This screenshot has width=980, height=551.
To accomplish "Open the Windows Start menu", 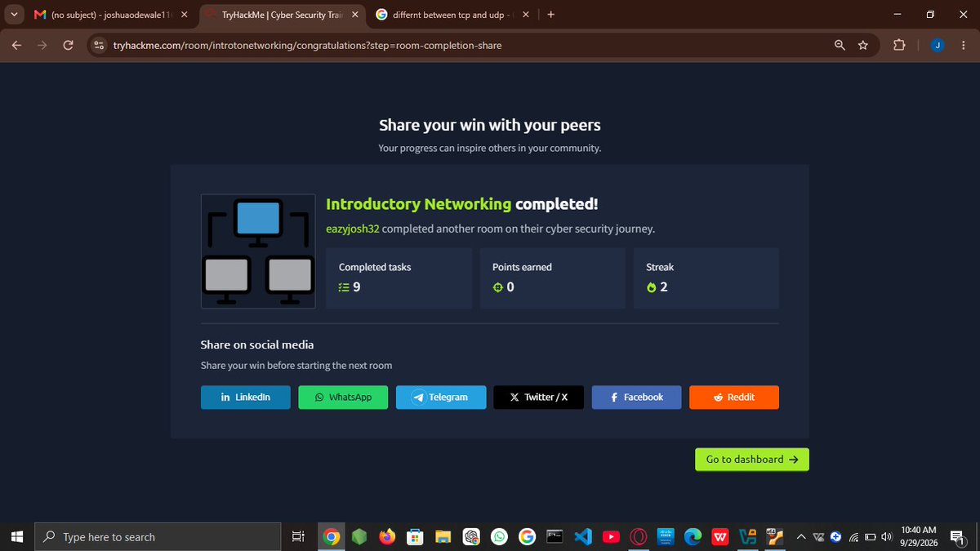I will click(16, 536).
